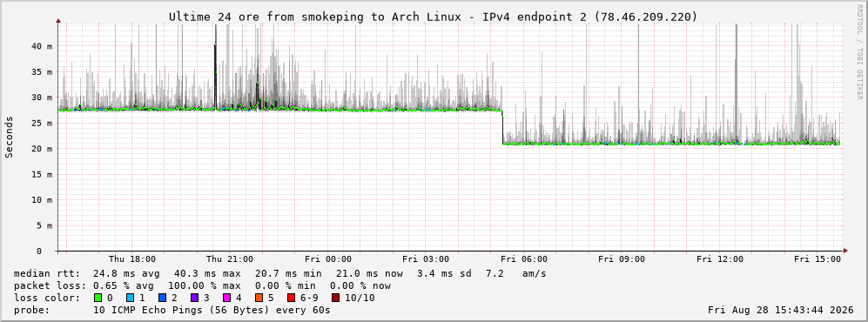Screen dimensions: 868x322
Task: Click the RRDTOOL / TOBI OETIKER watermark
Action: [859, 52]
